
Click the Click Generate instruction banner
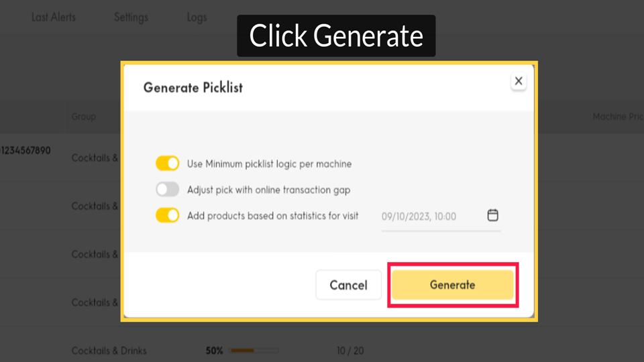tap(336, 36)
